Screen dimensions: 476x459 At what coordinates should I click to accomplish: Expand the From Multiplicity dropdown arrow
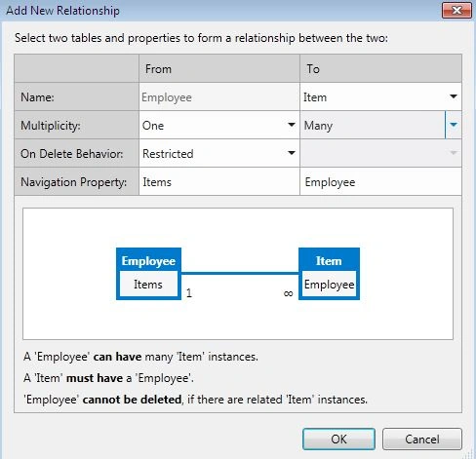[x=292, y=125]
